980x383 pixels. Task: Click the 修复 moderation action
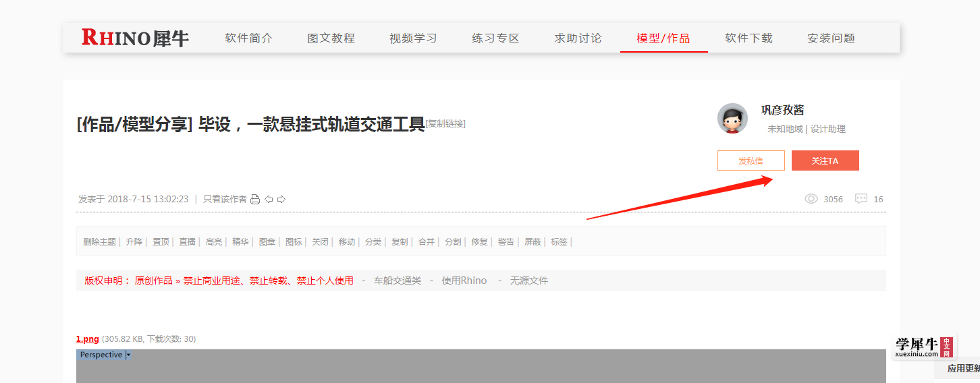click(480, 241)
